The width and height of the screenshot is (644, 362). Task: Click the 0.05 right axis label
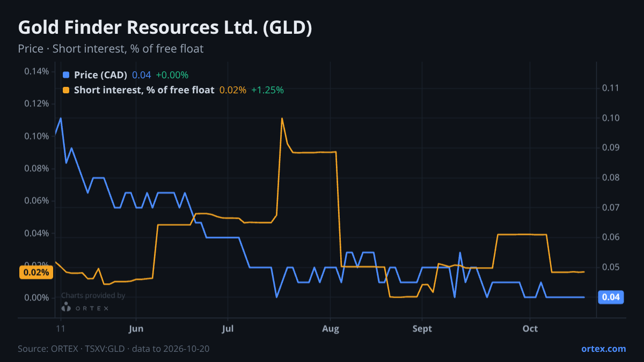[x=611, y=267]
